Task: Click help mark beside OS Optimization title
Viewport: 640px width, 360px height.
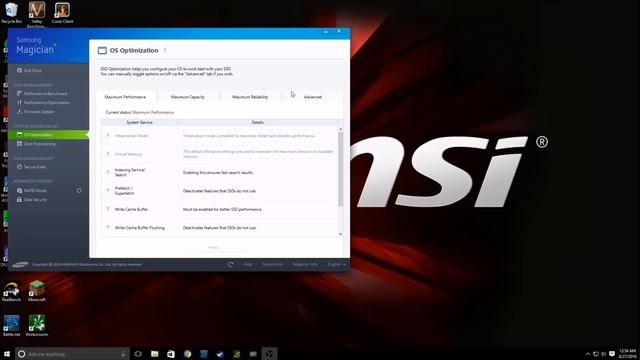Action: (165, 50)
